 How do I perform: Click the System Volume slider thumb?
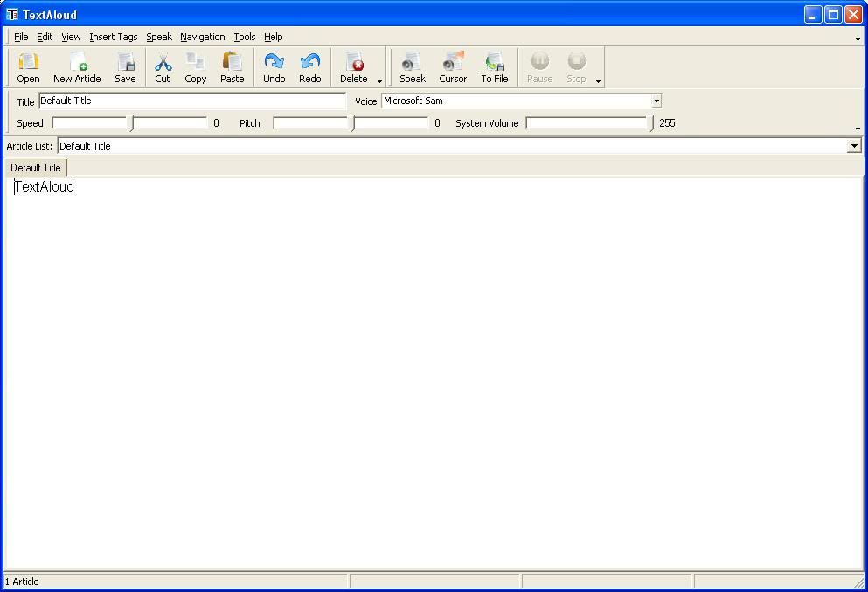pos(650,123)
